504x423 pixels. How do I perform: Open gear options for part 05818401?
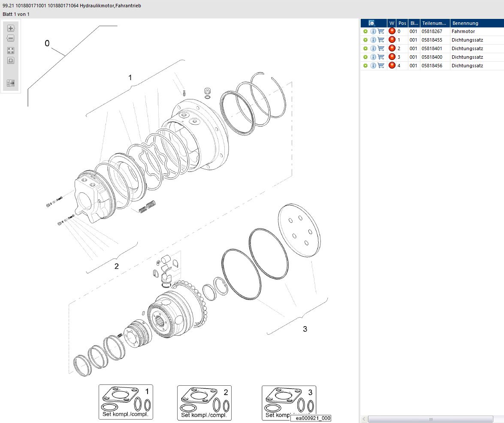(x=365, y=48)
